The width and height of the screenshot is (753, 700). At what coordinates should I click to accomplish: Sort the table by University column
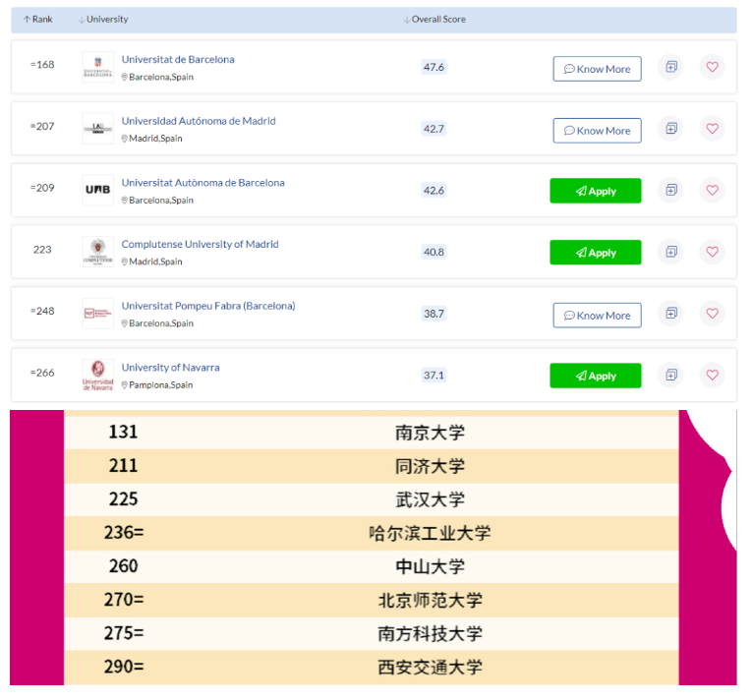pyautogui.click(x=103, y=20)
